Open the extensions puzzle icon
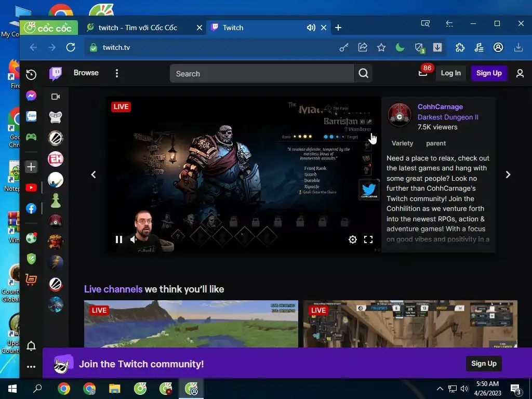The image size is (532, 399). pos(460,47)
